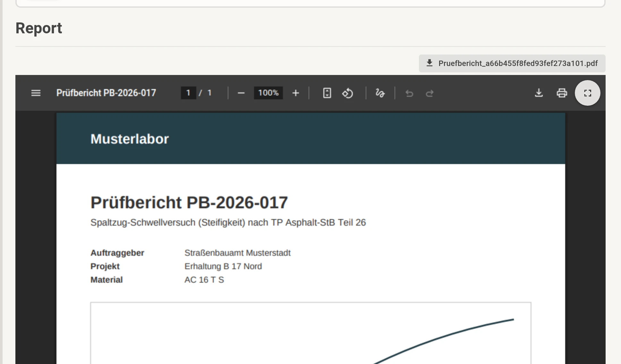Screen dimensions: 621x364
Task: Enter fullscreen presentation mode
Action: 588,93
